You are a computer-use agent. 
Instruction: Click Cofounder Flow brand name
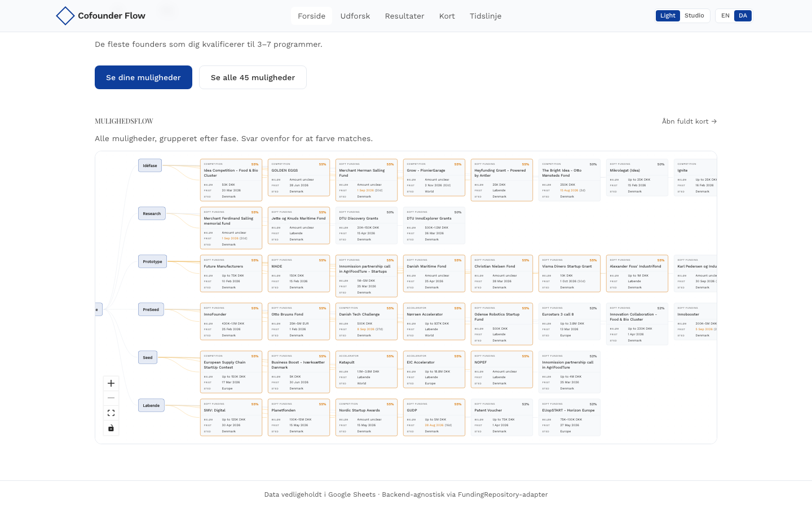click(112, 16)
